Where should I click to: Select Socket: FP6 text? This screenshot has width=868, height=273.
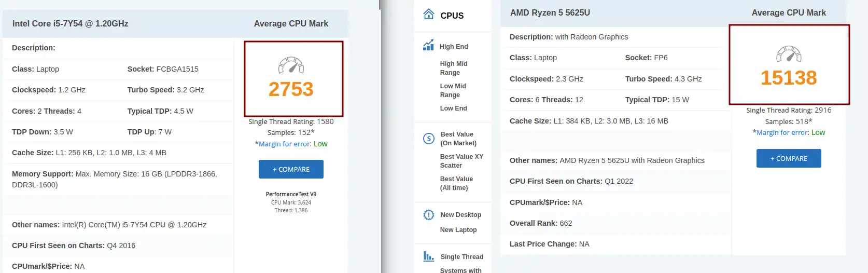click(646, 58)
